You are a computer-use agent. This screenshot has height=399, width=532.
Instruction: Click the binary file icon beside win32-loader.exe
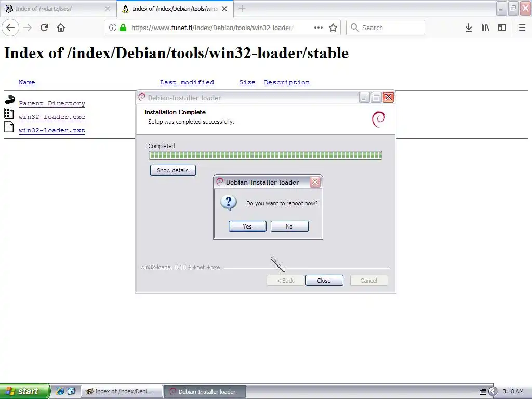(x=9, y=113)
